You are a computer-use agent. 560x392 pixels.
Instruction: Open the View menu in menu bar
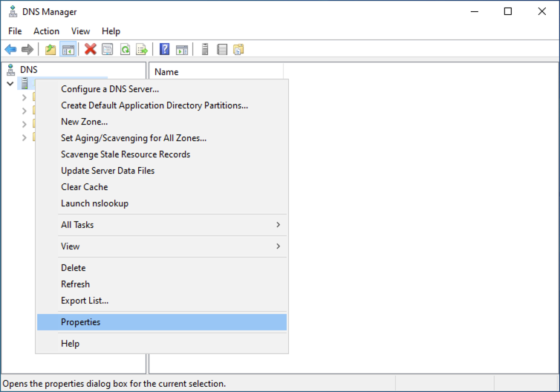pyautogui.click(x=80, y=31)
